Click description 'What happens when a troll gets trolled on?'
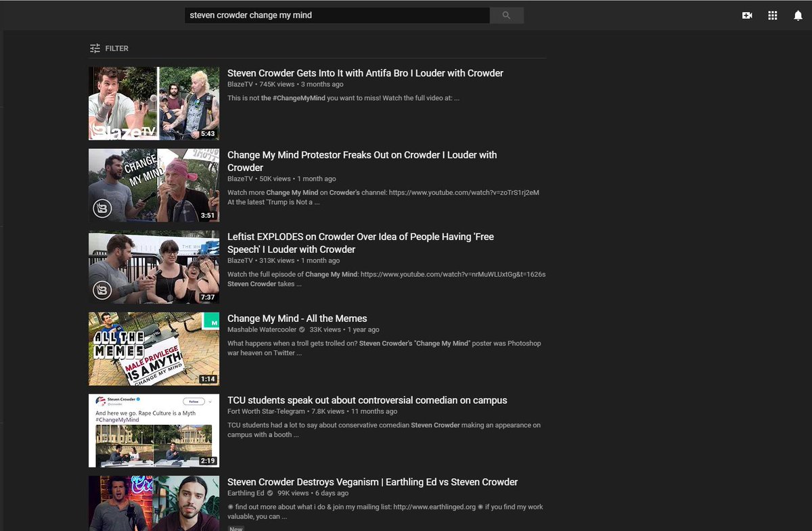 point(384,348)
